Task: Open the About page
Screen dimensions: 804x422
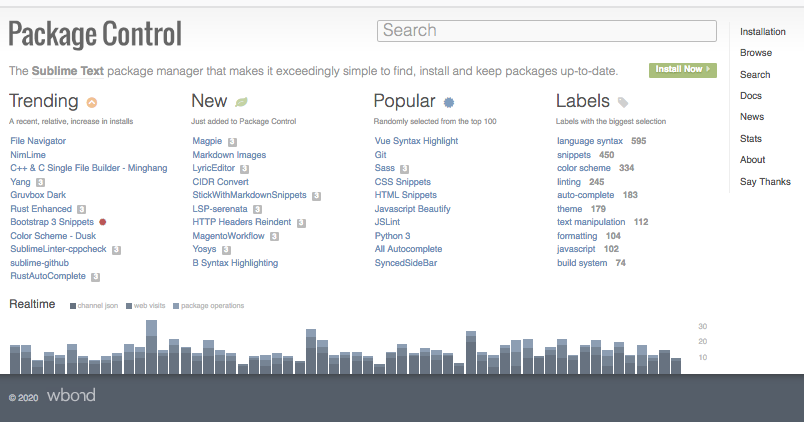Action: [x=752, y=160]
